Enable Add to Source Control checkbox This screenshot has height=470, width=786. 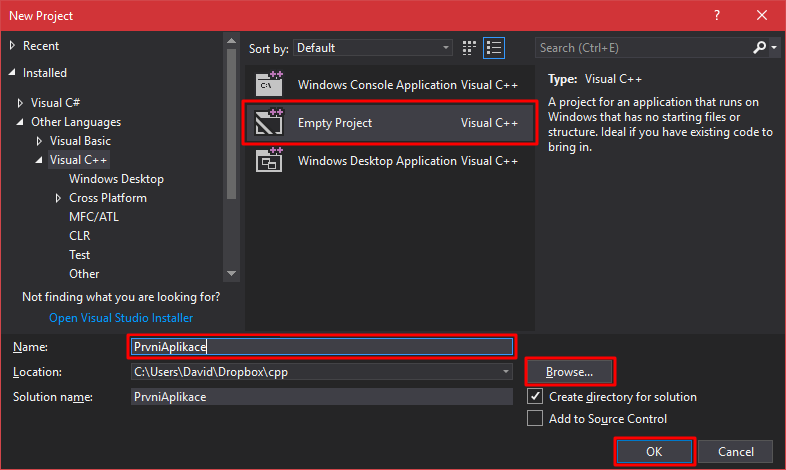(535, 418)
